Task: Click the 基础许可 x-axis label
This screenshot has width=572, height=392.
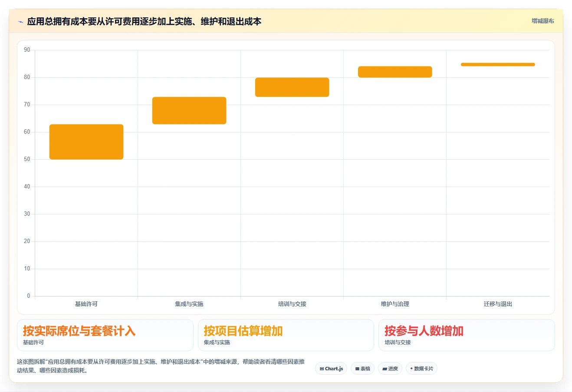Action: [86, 304]
